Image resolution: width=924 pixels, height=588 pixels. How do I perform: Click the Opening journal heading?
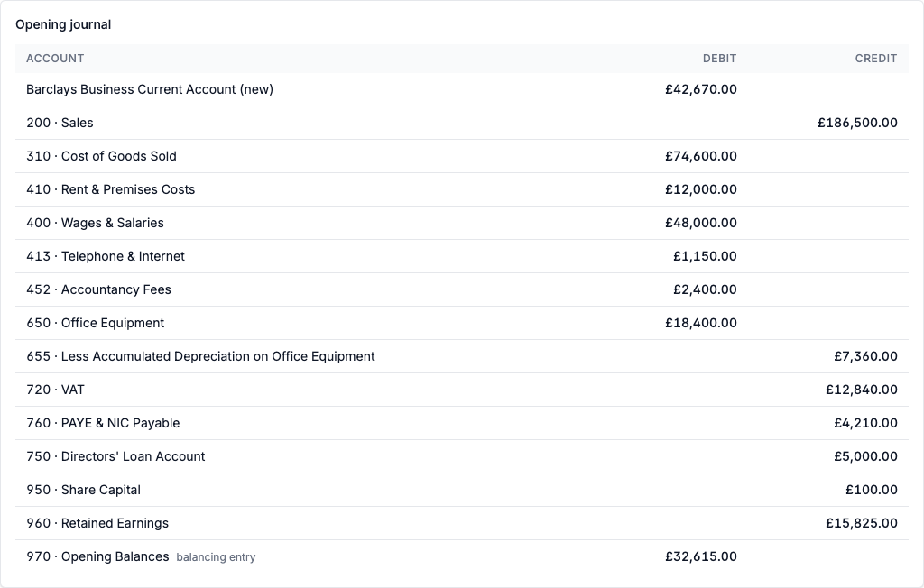63,24
